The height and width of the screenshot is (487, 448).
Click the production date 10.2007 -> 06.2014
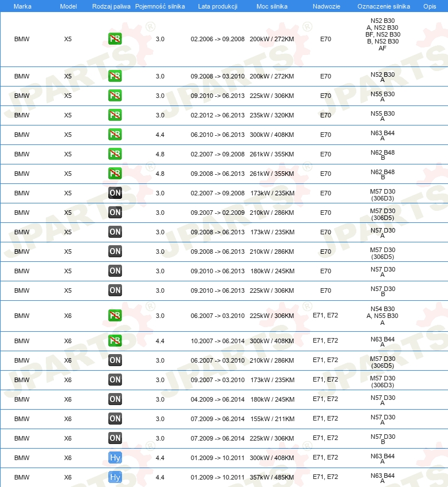[218, 341]
